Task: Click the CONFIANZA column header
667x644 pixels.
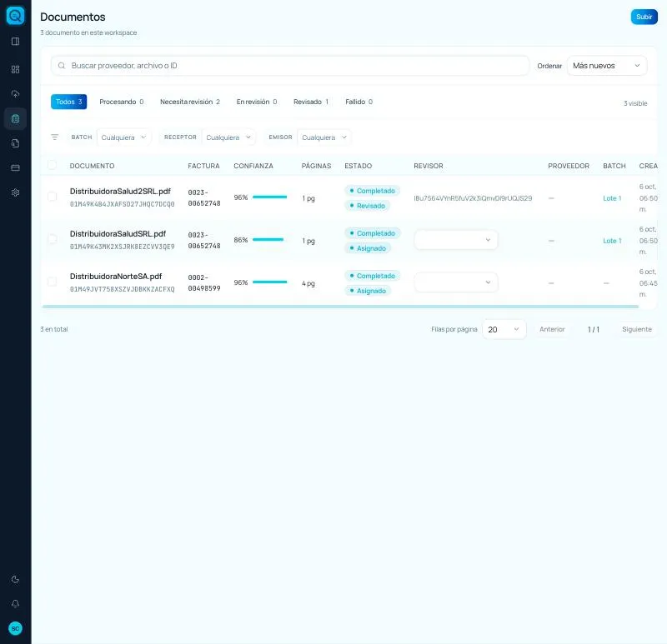Action: 253,166
